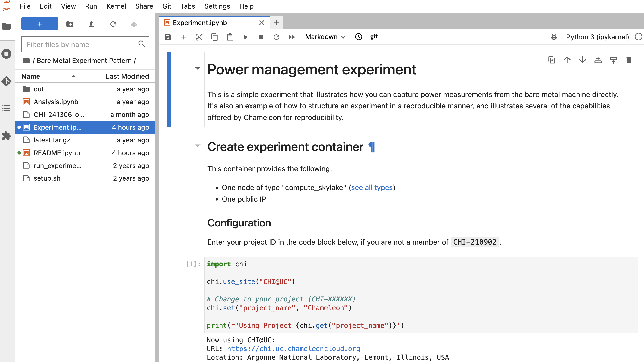The image size is (644, 362).
Task: Collapse the Power management experiment heading
Action: [198, 68]
